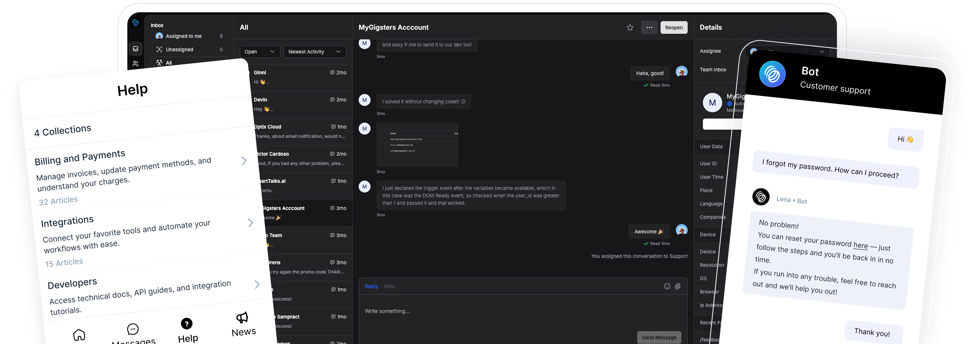Image resolution: width=980 pixels, height=344 pixels.
Task: Switch to the Reply tab
Action: (371, 286)
